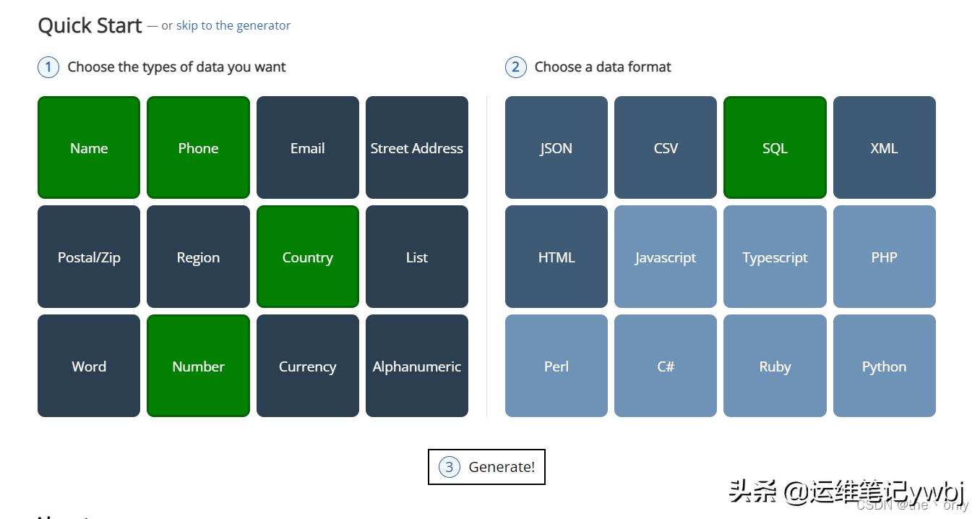Screen dimensions: 980x519
Task: Deselect the Name data type tile
Action: tap(89, 147)
